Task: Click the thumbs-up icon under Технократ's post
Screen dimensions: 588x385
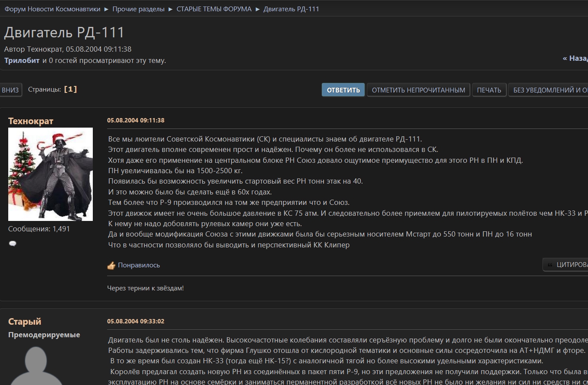Action: (x=111, y=265)
